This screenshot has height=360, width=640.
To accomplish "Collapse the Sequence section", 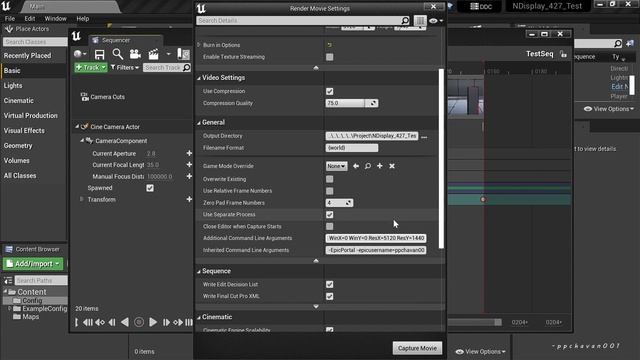I will [199, 271].
